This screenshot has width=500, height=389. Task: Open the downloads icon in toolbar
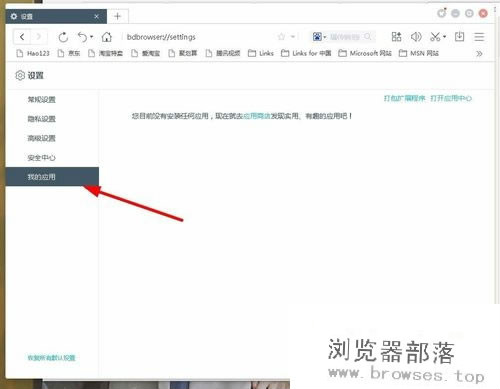[459, 36]
